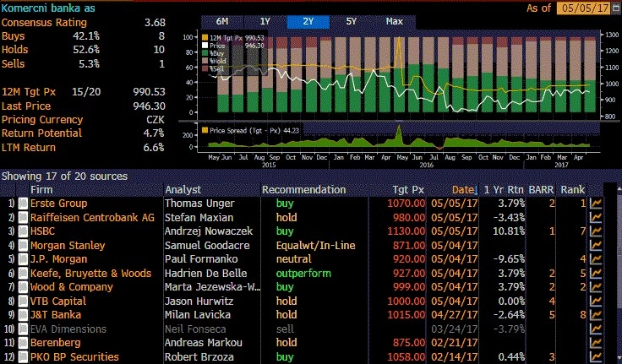Sort by BARR column header
622x364 pixels.
pos(541,190)
